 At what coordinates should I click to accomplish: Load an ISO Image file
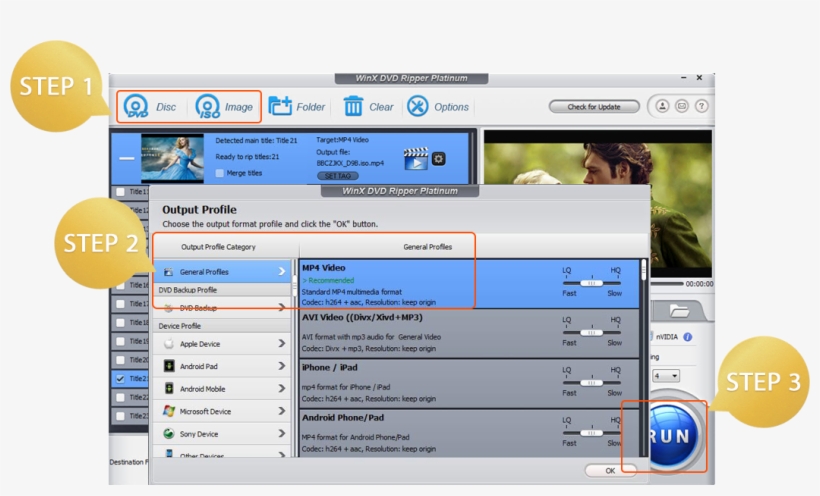pos(224,107)
